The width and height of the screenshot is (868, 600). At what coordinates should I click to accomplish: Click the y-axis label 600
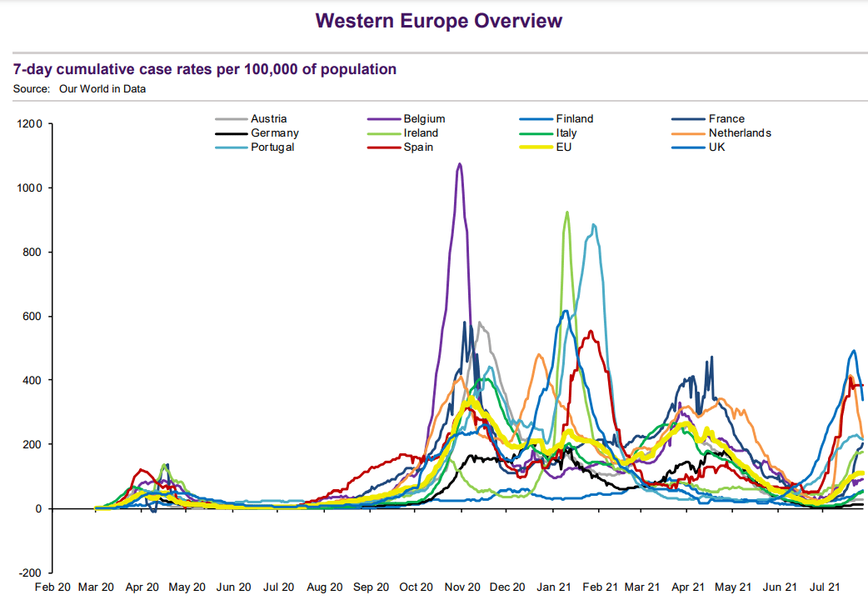tap(32, 317)
